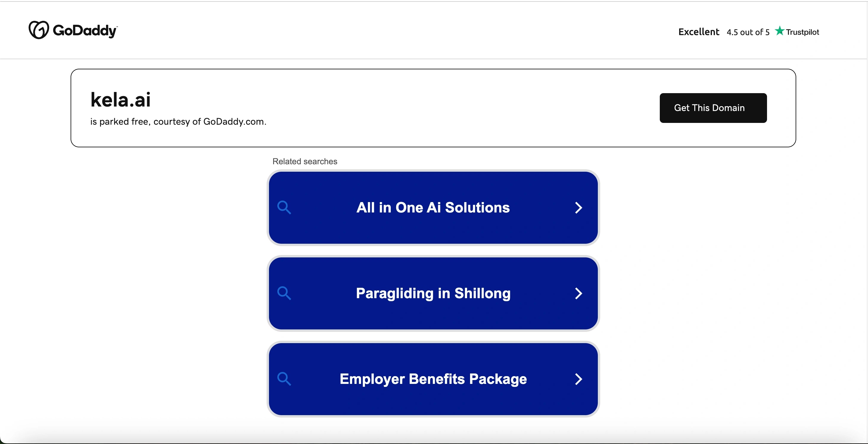Open Employer Benefits Package search result
This screenshot has height=444, width=868.
(433, 379)
